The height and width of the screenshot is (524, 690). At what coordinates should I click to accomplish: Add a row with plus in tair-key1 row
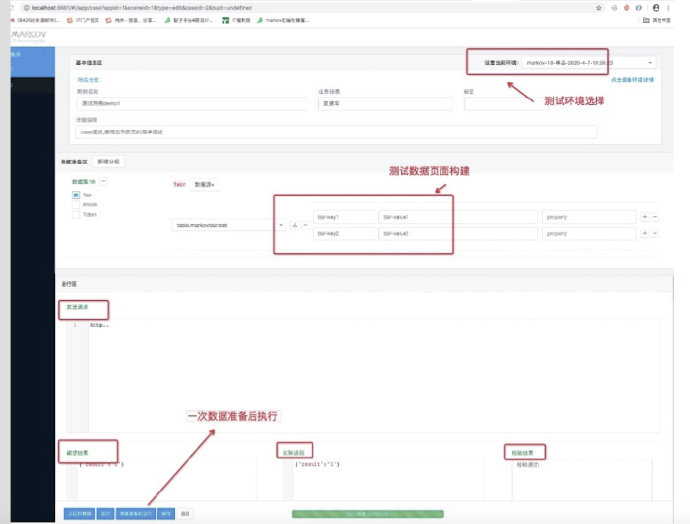tap(645, 217)
